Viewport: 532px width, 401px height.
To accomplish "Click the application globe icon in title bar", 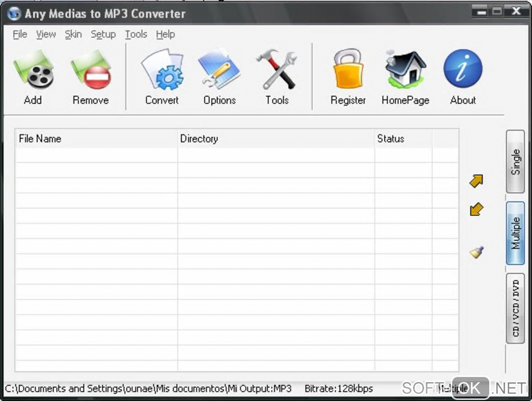I will coord(14,14).
